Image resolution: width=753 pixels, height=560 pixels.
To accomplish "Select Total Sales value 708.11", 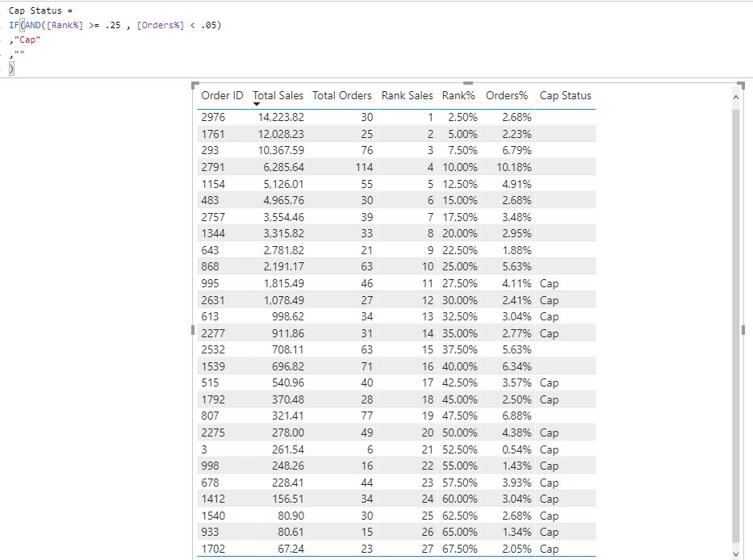I will point(288,349).
